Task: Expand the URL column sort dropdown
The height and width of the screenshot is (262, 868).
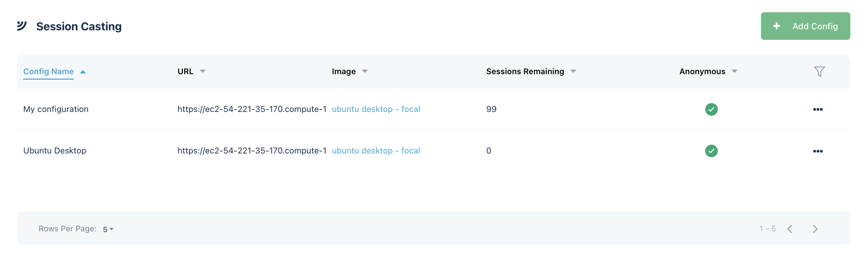Action: pyautogui.click(x=203, y=71)
